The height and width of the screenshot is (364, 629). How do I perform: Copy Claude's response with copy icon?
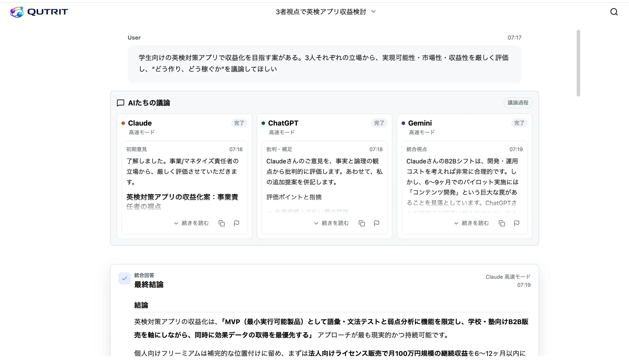click(222, 223)
